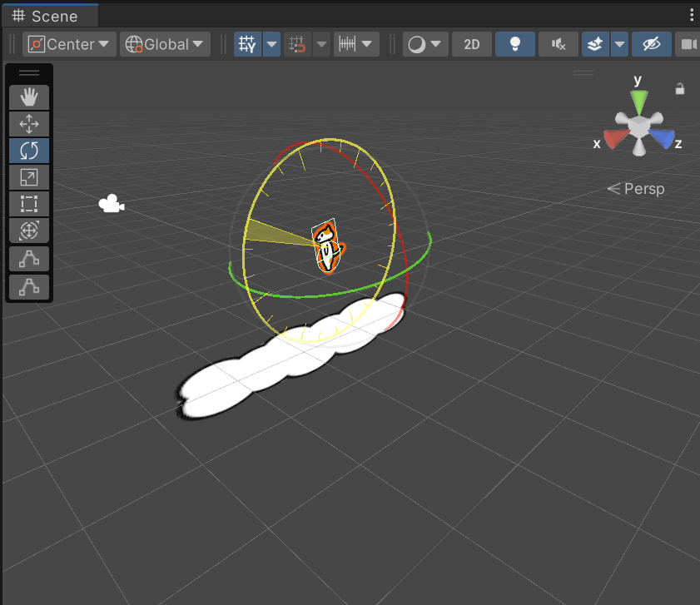
Task: Toggle grid visibility button
Action: [x=247, y=44]
